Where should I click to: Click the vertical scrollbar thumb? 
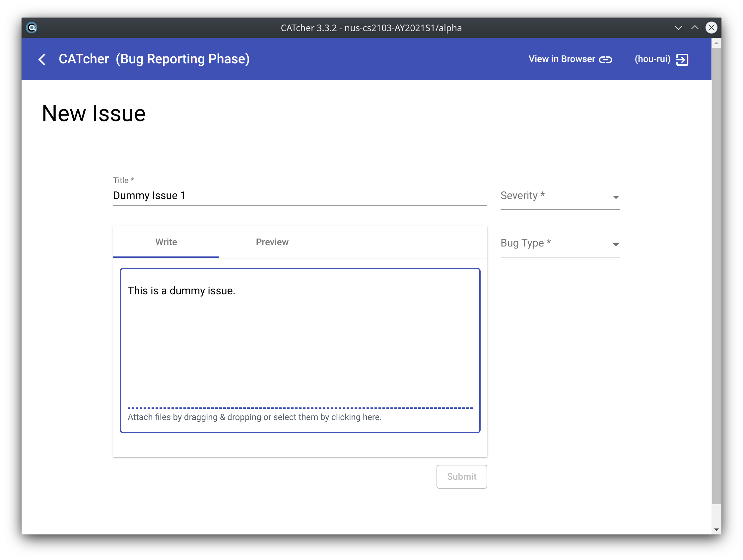[716, 275]
